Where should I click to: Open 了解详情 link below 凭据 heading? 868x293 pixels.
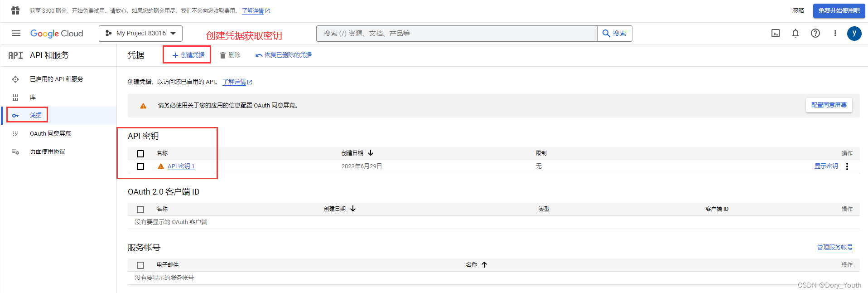click(x=237, y=82)
